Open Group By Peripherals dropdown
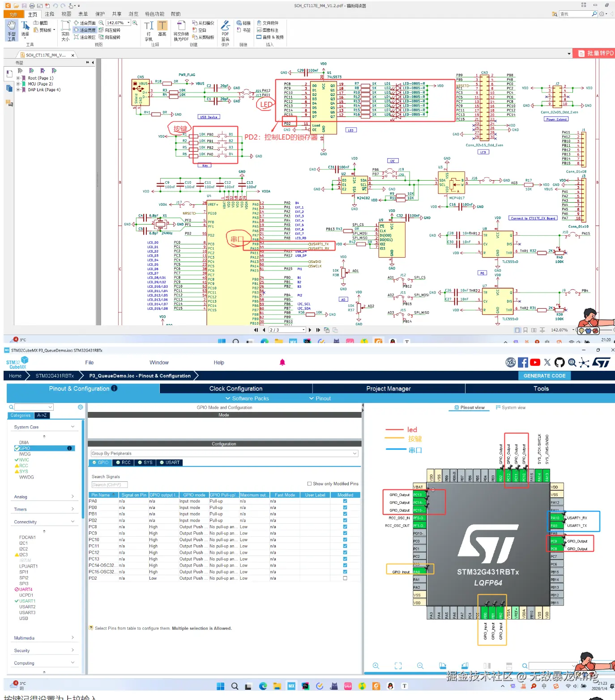 pyautogui.click(x=224, y=454)
